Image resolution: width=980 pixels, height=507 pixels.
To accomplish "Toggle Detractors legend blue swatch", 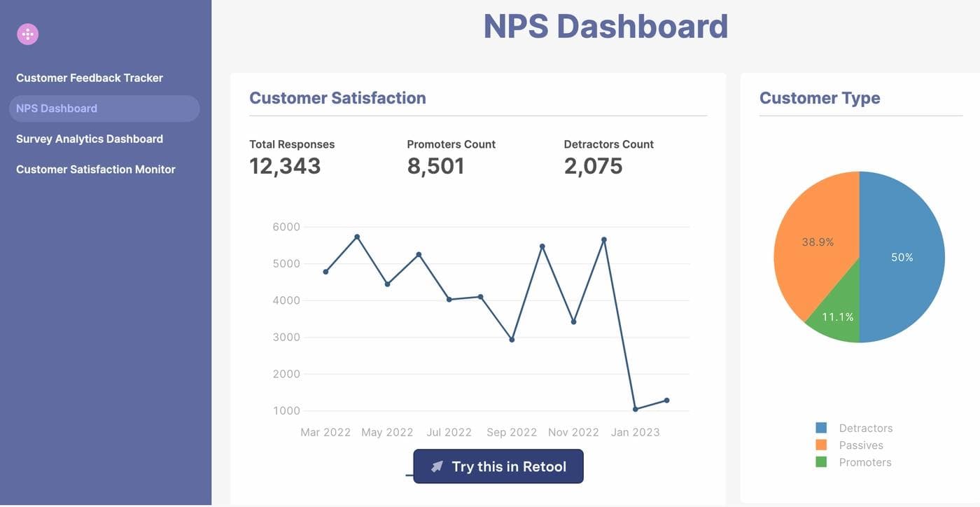I will pos(821,428).
